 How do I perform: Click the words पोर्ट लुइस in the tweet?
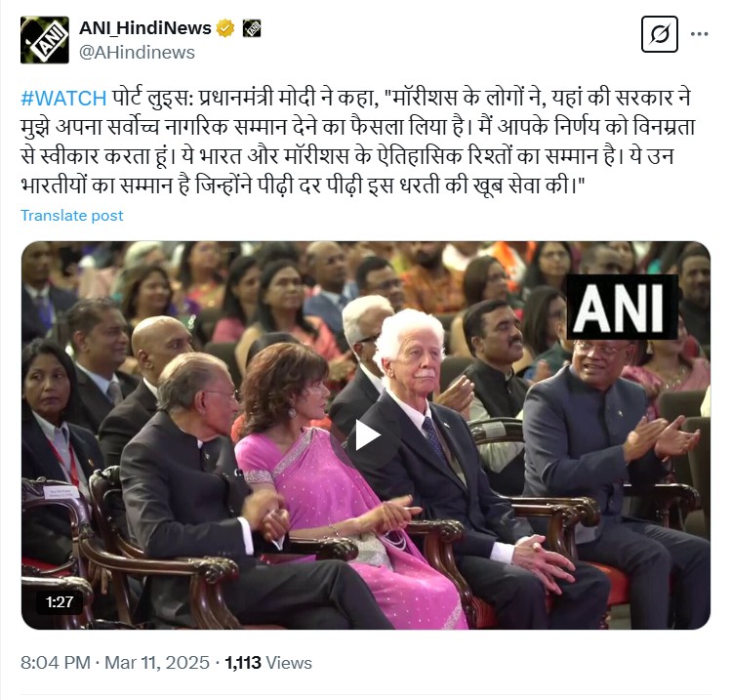coord(152,99)
